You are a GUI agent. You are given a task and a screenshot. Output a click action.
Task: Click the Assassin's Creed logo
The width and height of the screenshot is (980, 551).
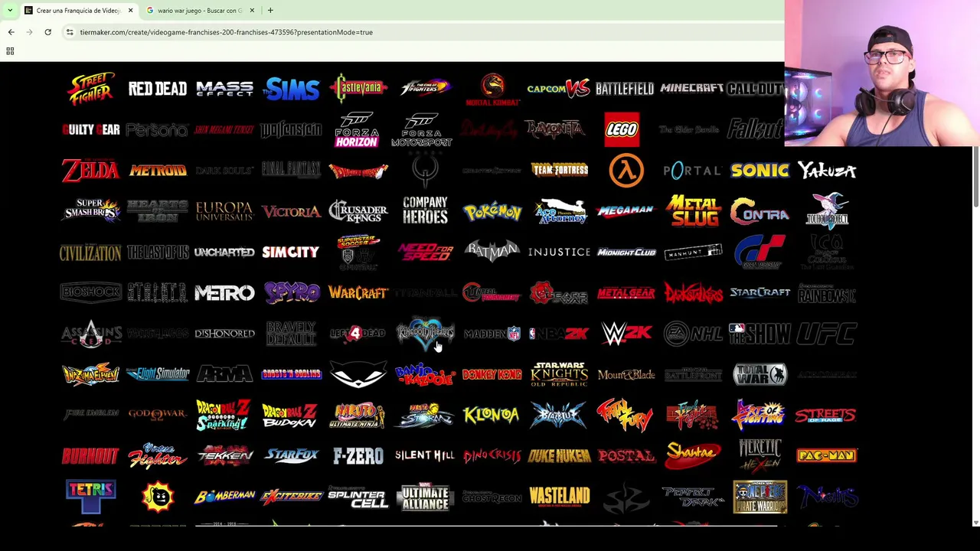tap(90, 334)
